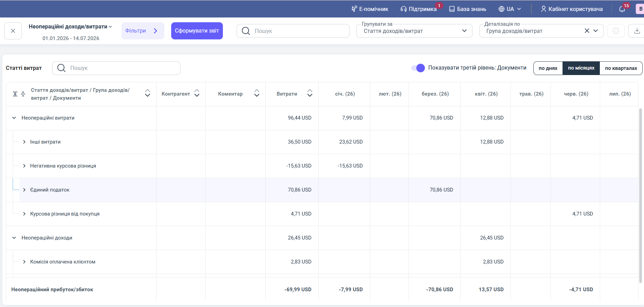Close the report with X button
644x307 pixels.
[13, 31]
